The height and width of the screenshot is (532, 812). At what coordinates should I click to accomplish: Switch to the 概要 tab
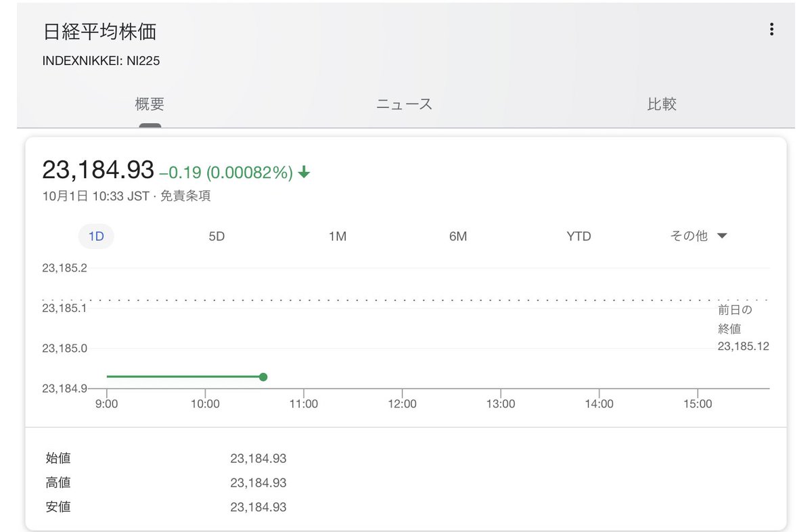coord(150,104)
